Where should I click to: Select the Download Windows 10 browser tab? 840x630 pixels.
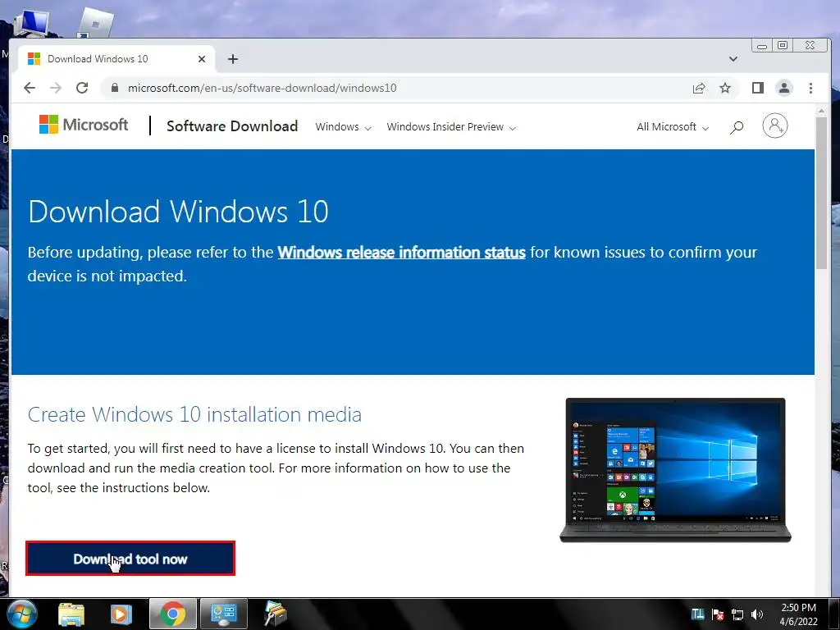116,59
